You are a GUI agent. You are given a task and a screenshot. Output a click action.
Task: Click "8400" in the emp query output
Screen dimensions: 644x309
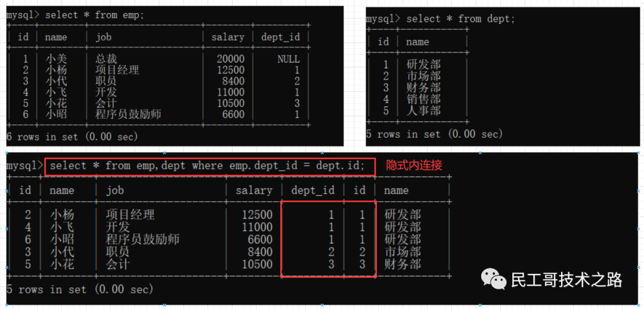233,81
